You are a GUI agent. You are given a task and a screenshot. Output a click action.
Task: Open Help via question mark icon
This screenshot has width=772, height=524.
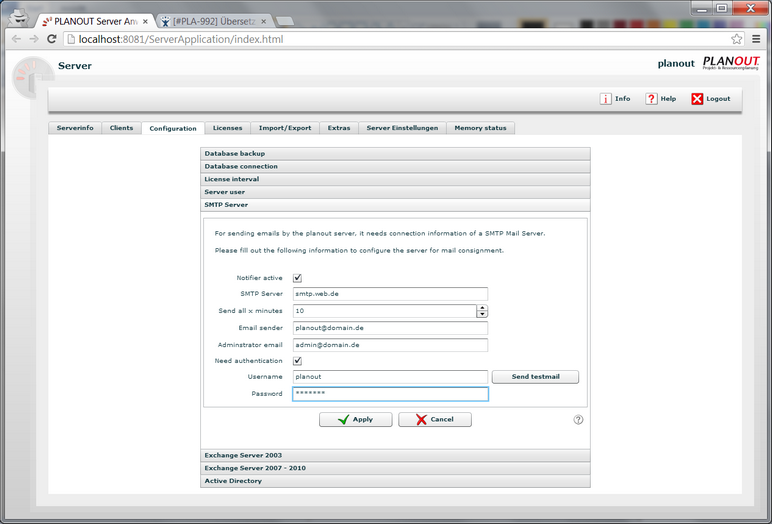(651, 99)
